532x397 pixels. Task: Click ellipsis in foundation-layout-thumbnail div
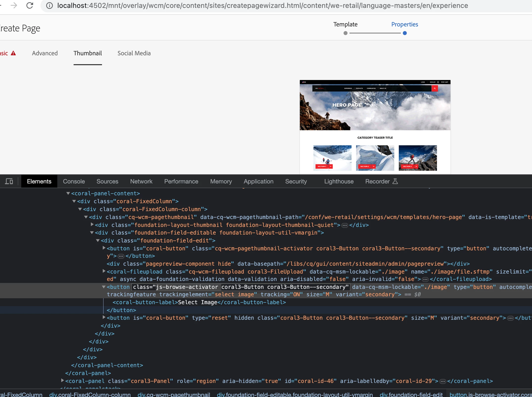[x=345, y=225]
